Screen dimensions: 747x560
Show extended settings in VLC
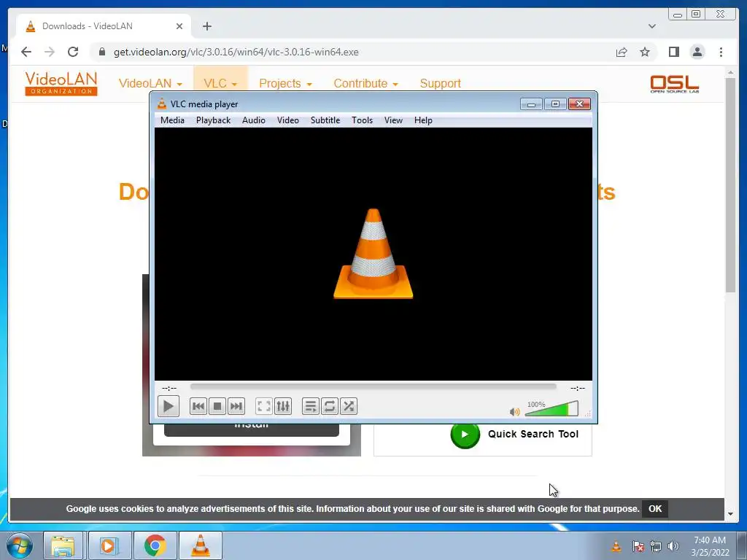(x=283, y=406)
